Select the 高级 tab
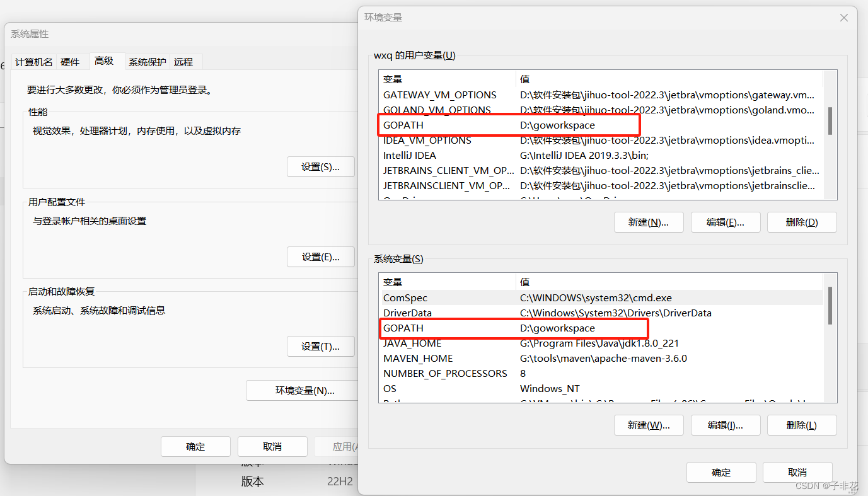Viewport: 868px width, 496px height. 104,61
